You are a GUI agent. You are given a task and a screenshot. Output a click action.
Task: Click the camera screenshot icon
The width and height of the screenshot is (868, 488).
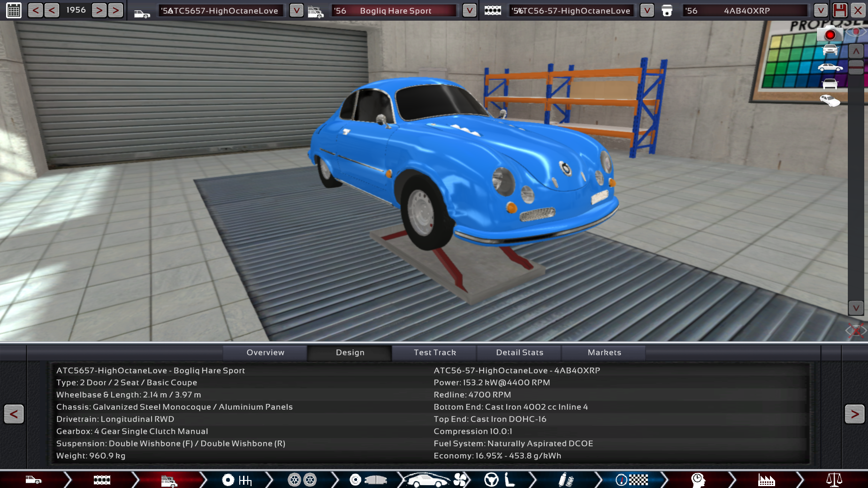(x=829, y=34)
